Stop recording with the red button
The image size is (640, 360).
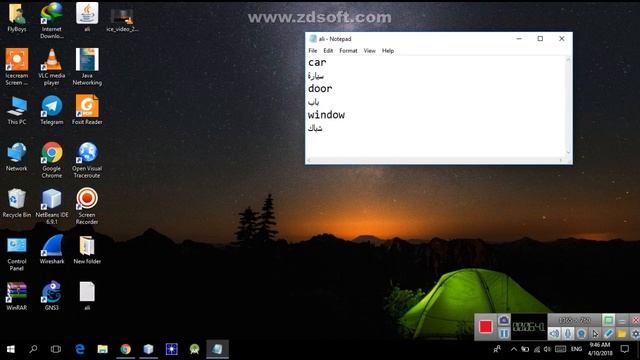(485, 327)
